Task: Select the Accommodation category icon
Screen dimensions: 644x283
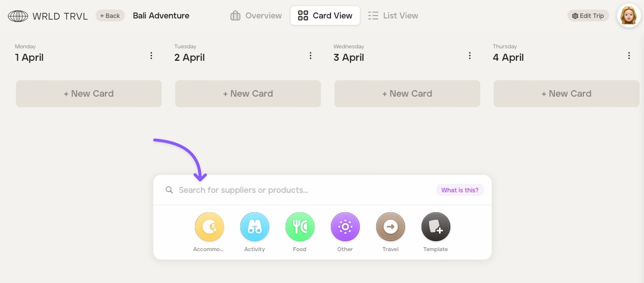Action: [x=209, y=227]
